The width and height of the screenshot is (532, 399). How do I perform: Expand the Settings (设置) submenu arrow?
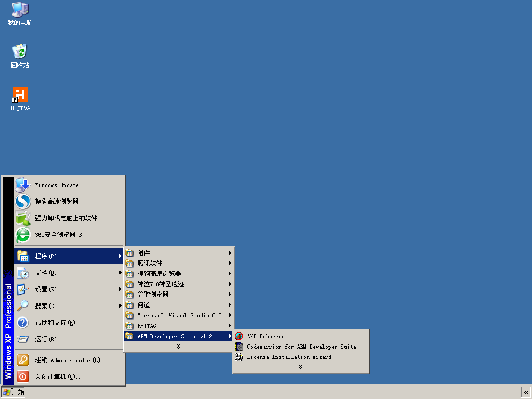click(120, 289)
